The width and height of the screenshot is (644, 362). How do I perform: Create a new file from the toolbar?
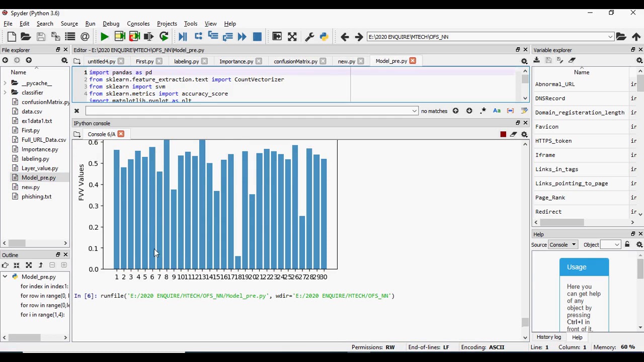tap(12, 37)
